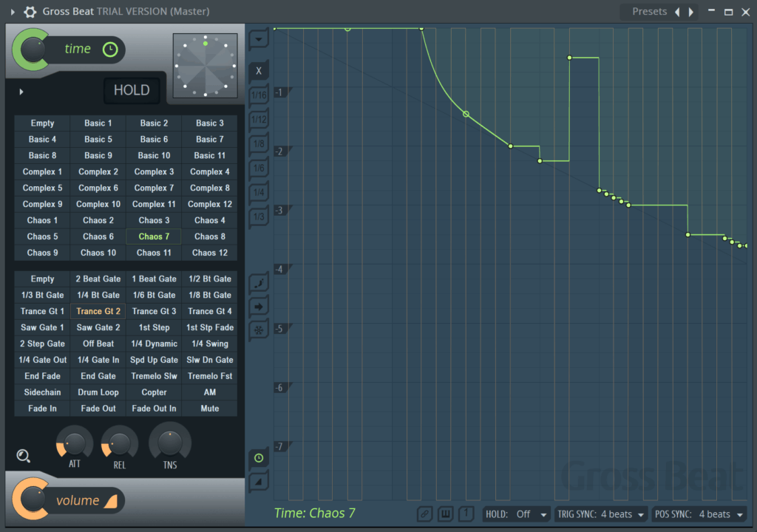Select time preset Chaos 7
Screen dimensions: 757x532
pos(154,236)
